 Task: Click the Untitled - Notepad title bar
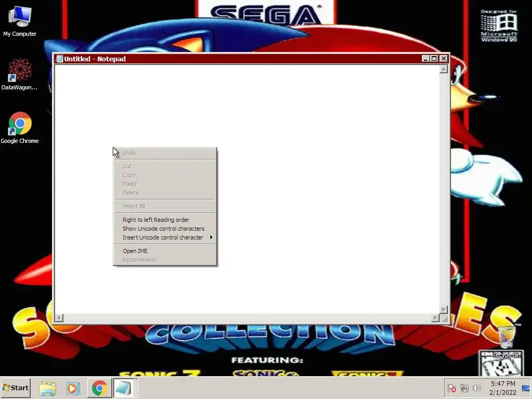click(251, 59)
